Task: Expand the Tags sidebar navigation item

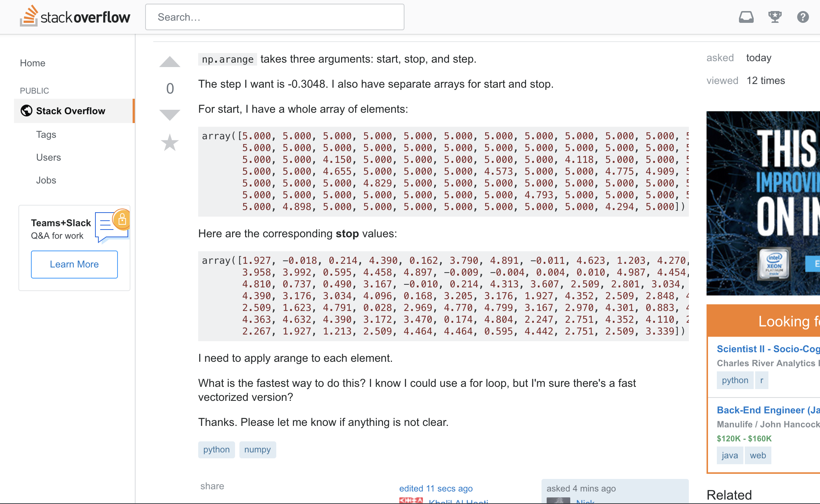Action: pos(46,134)
